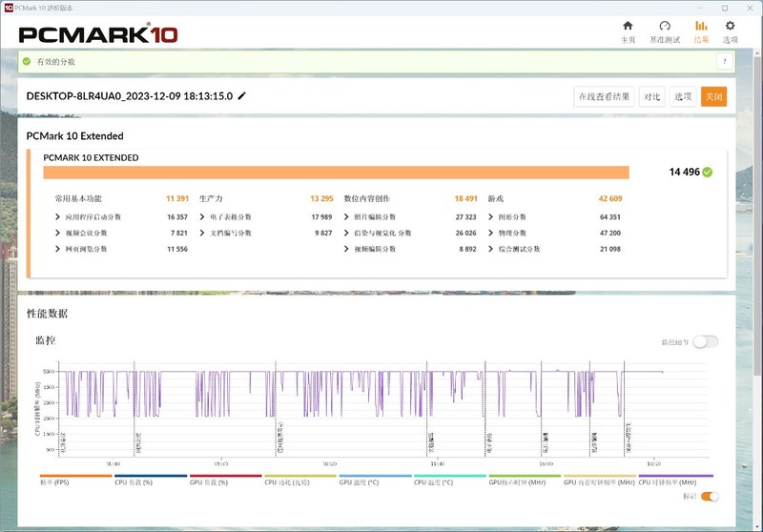Toggle the 监控细节 switch
Image resolution: width=763 pixels, height=532 pixels.
pos(706,342)
